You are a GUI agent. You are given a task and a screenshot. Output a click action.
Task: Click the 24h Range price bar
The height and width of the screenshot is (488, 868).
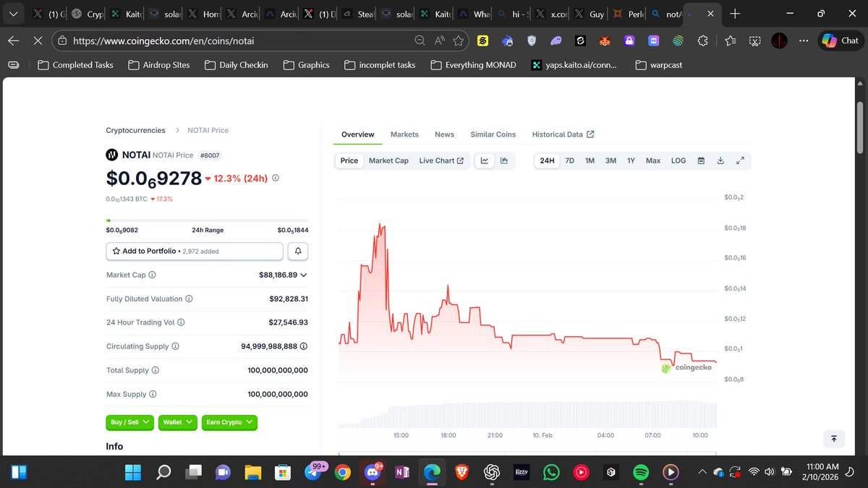(x=208, y=219)
